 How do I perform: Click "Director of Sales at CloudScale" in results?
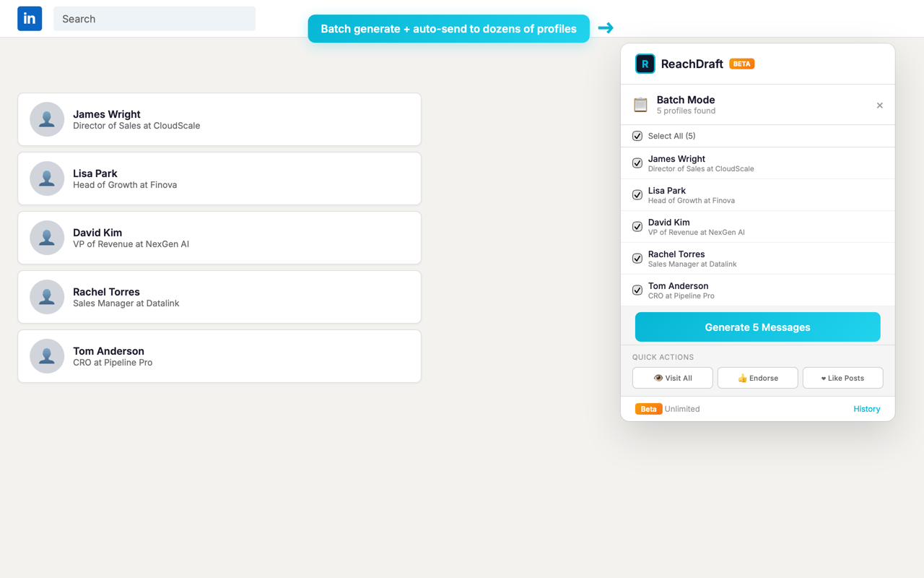coord(136,126)
